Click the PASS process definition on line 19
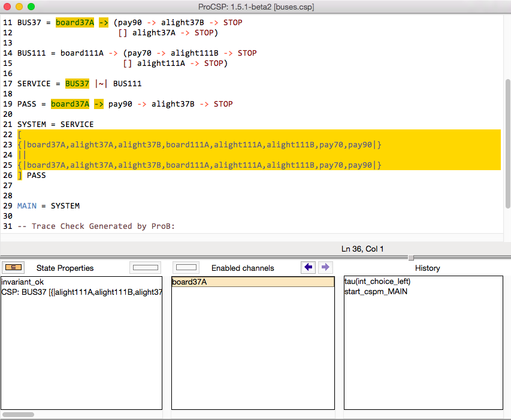511x420 pixels. (x=27, y=104)
